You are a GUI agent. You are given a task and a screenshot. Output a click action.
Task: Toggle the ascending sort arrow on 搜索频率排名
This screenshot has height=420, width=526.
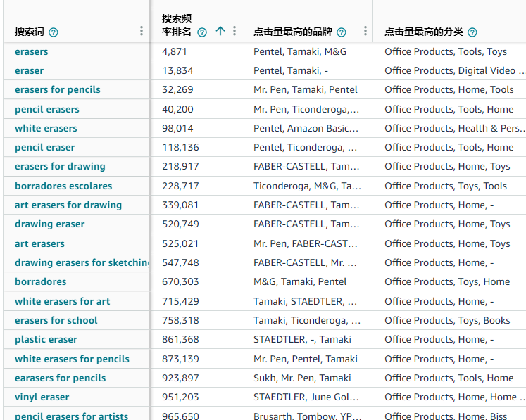[220, 31]
